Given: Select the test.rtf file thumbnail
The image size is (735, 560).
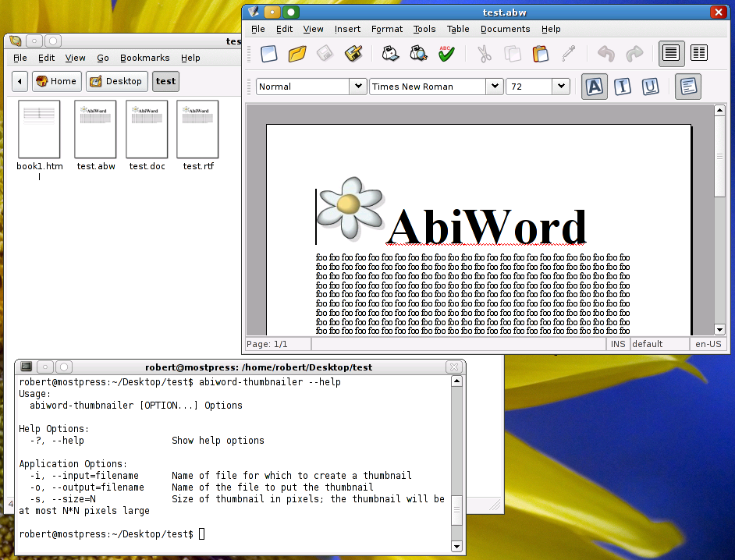Looking at the screenshot, I should tap(197, 129).
